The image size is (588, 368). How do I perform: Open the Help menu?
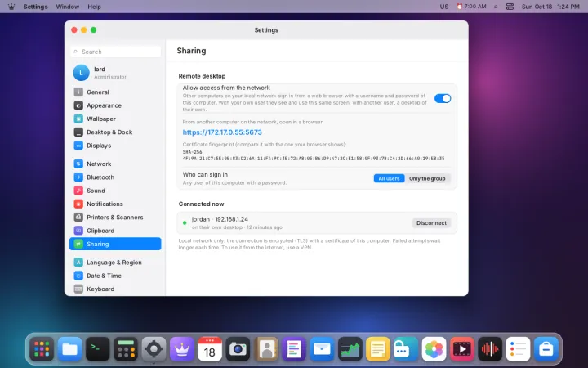pyautogui.click(x=94, y=7)
